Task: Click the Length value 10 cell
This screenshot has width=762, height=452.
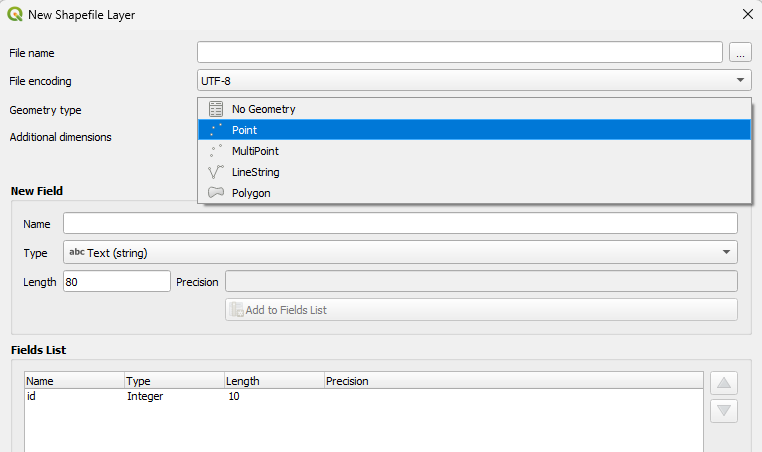Action: point(234,396)
